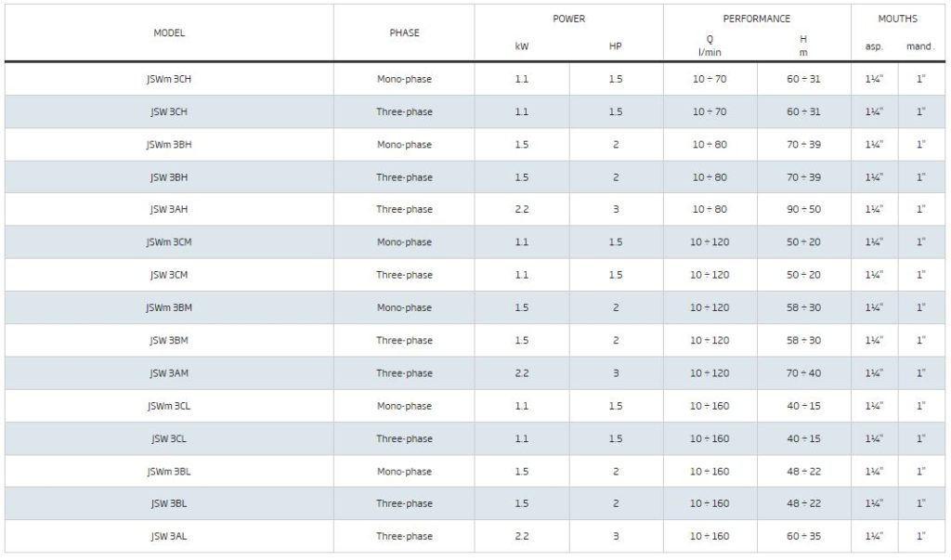This screenshot has height=560, width=951.
Task: Click the JSWm 3BH model name
Action: (169, 144)
